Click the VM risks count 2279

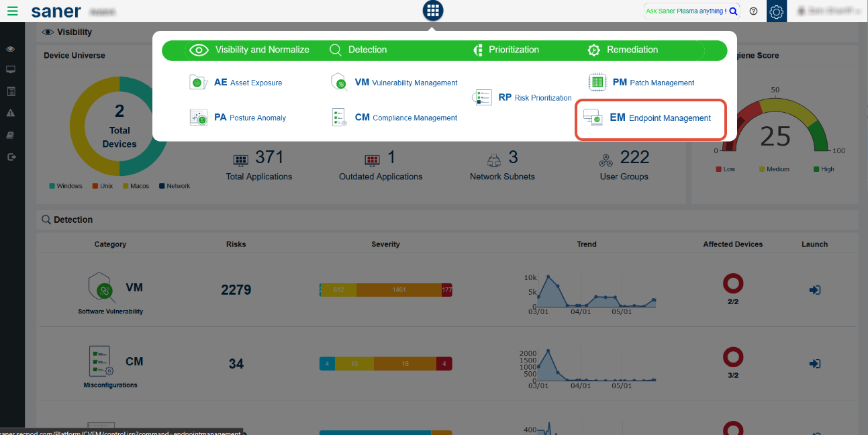coord(236,290)
